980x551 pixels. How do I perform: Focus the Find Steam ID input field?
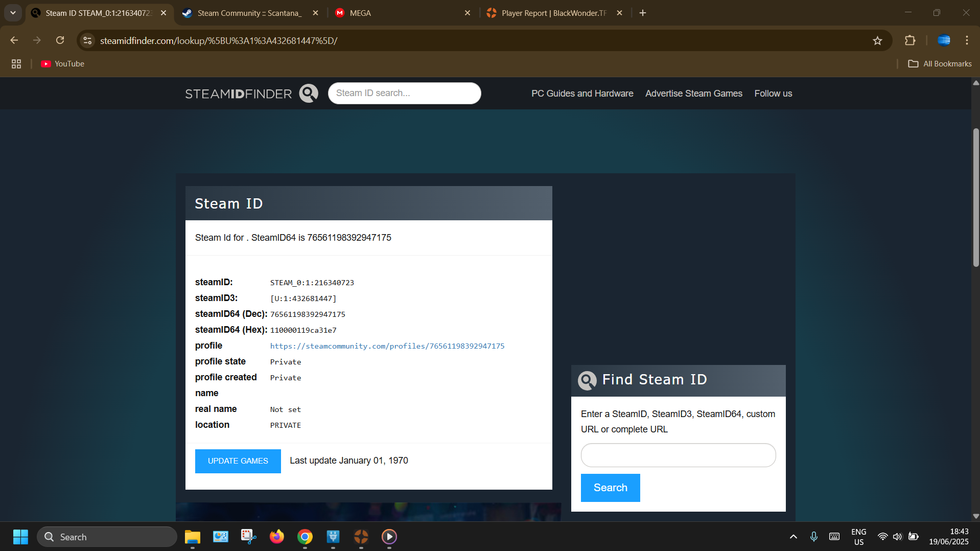point(678,455)
